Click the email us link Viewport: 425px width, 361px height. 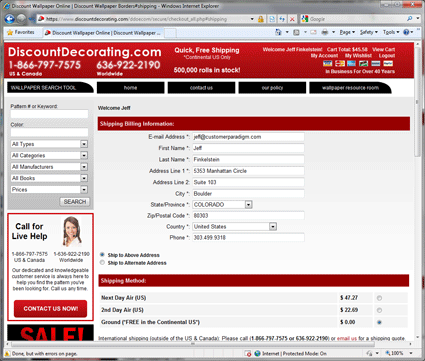pos(347,338)
